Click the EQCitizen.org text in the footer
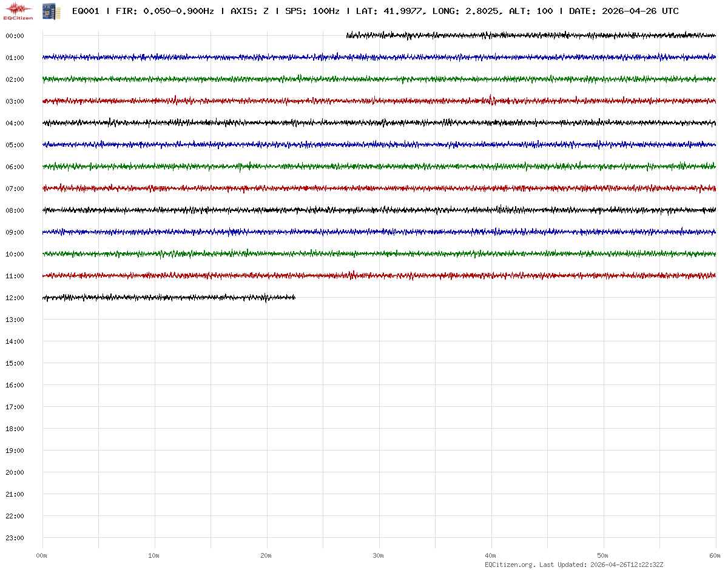 tap(510, 565)
